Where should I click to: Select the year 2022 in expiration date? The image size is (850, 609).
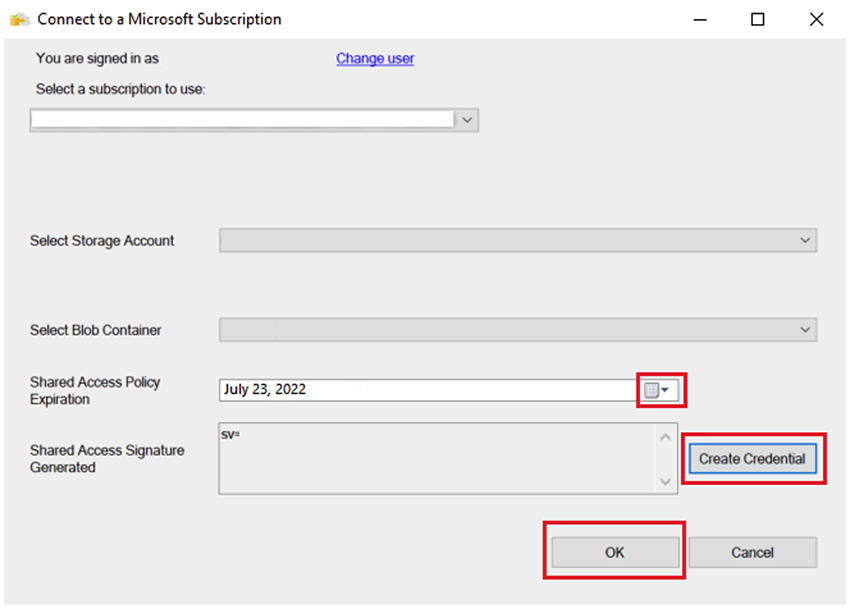tap(289, 390)
